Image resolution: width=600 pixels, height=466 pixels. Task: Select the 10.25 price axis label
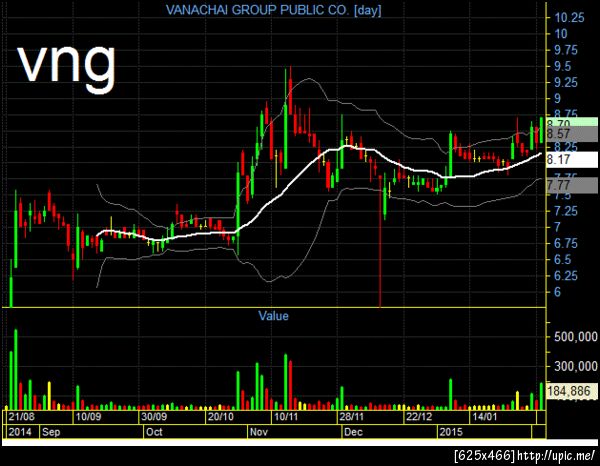[x=569, y=18]
